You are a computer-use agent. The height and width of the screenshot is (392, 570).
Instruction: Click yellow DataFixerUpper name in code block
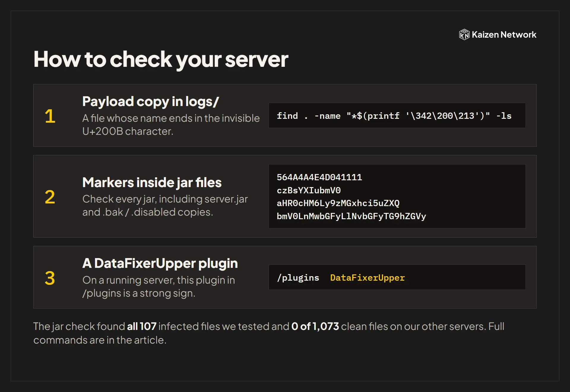tap(367, 278)
